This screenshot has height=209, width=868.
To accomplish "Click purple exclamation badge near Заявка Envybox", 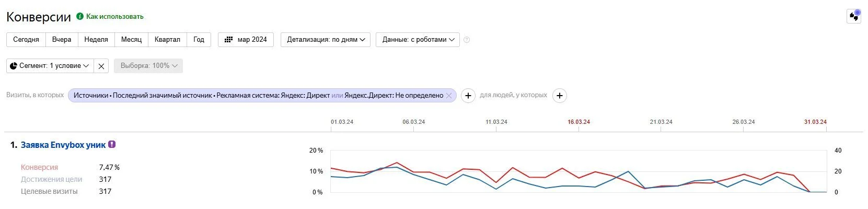I will point(112,144).
